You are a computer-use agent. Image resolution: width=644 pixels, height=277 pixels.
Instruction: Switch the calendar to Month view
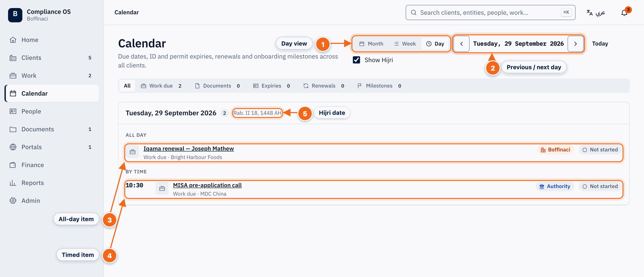click(x=371, y=44)
